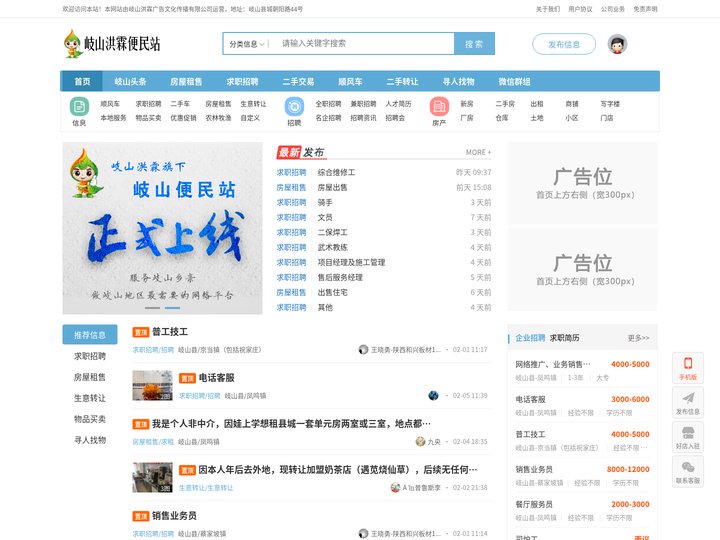The image size is (720, 540).
Task: Select the 生意转让 side category
Action: pos(90,398)
